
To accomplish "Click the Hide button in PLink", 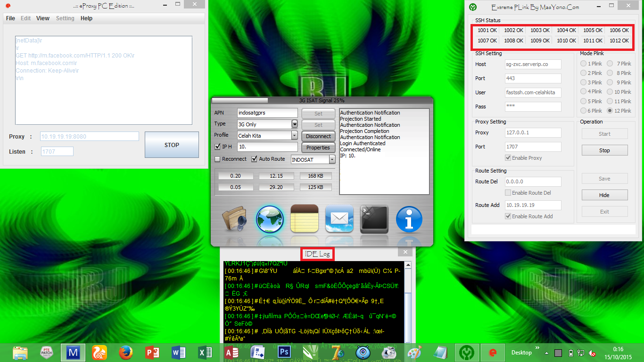I will point(604,195).
